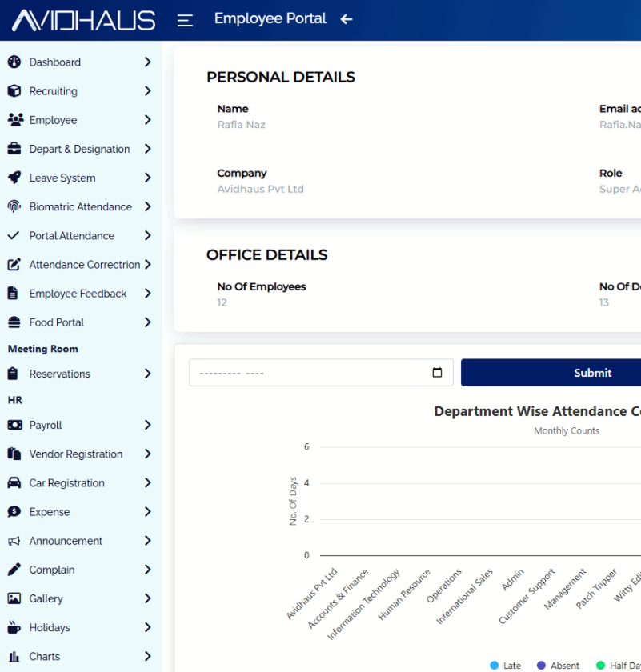This screenshot has width=641, height=672.
Task: Click the Avidhaus logo in header
Action: tap(83, 20)
